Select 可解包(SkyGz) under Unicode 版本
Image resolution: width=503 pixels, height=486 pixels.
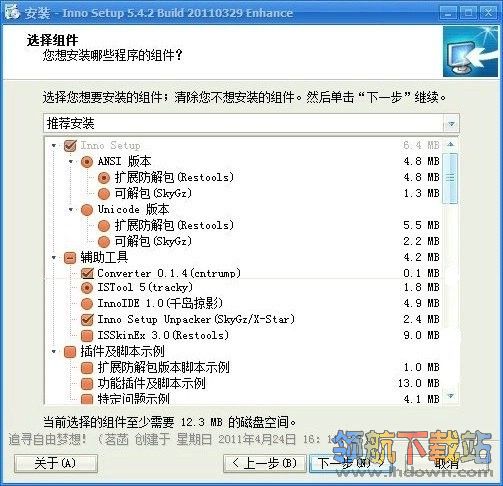point(104,242)
